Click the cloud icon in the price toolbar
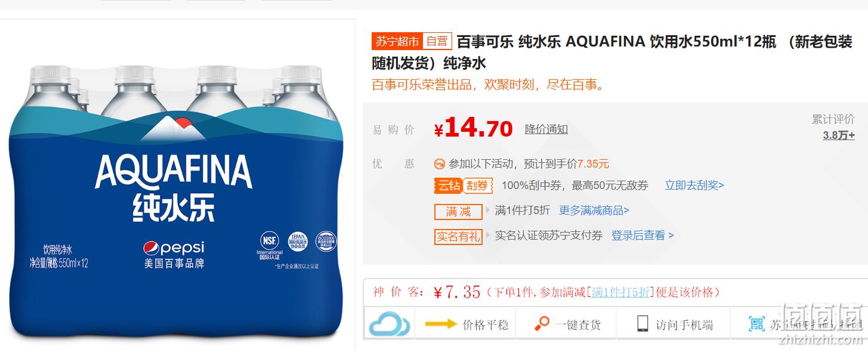This screenshot has width=868, height=350. click(x=389, y=325)
